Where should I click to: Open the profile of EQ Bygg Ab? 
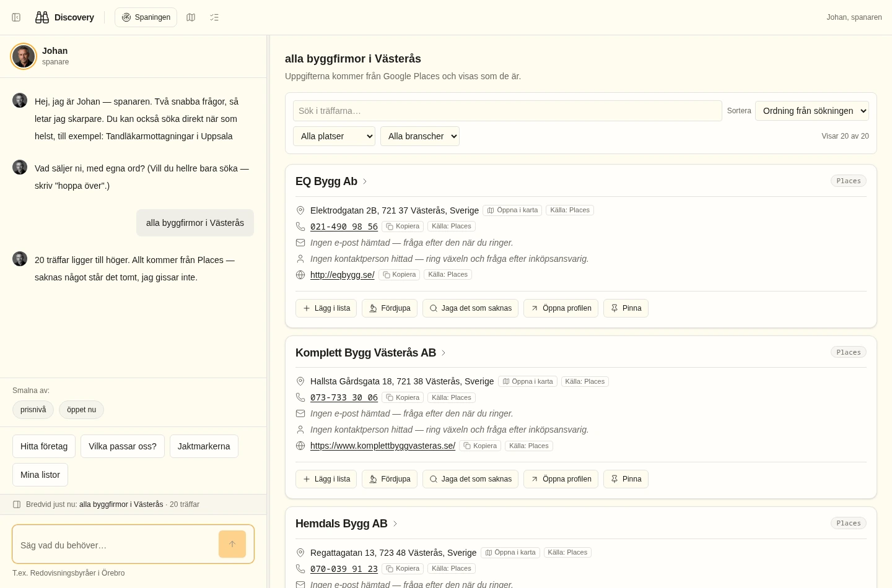coord(561,308)
